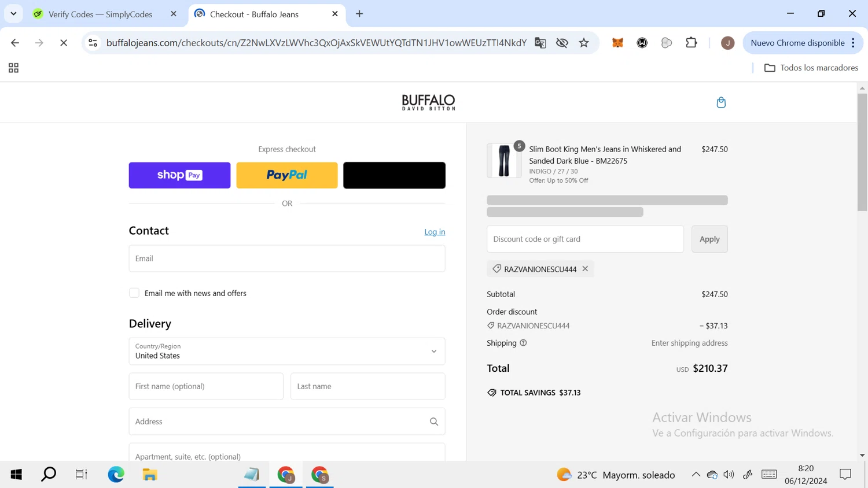Image resolution: width=868 pixels, height=488 pixels.
Task: Bookmark this page with the star icon
Action: (584, 43)
